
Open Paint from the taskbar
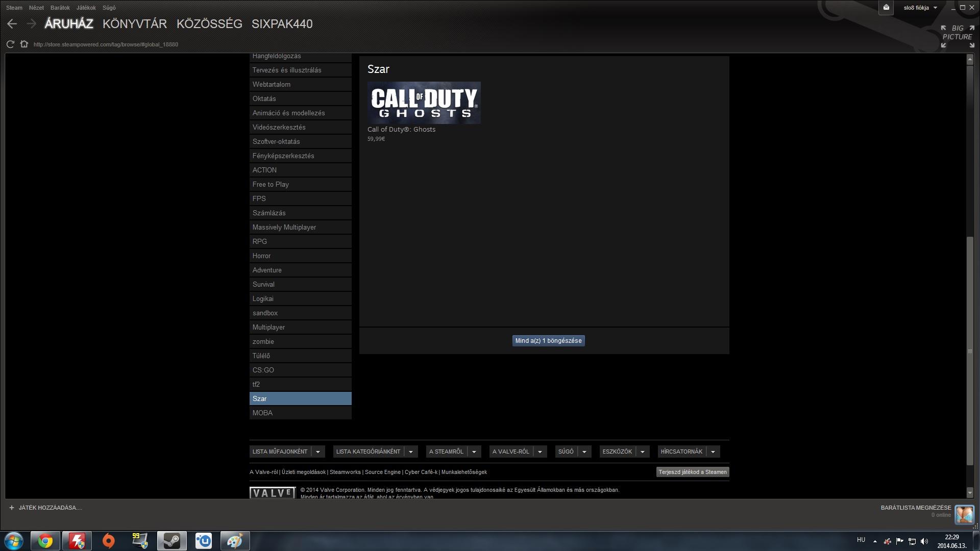click(x=235, y=541)
